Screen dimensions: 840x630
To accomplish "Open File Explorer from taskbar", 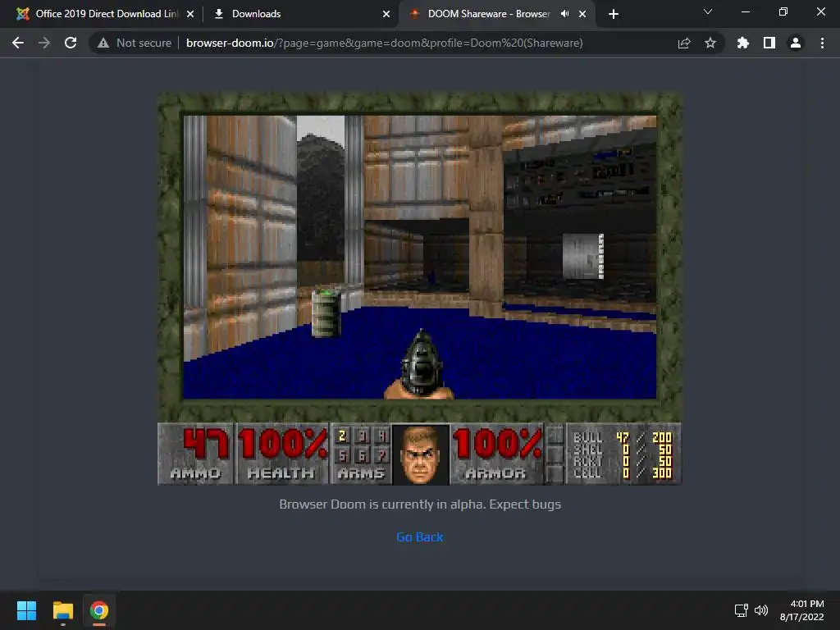I will [x=62, y=610].
